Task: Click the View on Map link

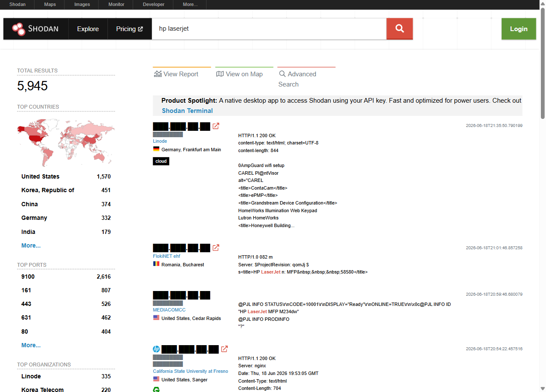Action: (x=244, y=74)
